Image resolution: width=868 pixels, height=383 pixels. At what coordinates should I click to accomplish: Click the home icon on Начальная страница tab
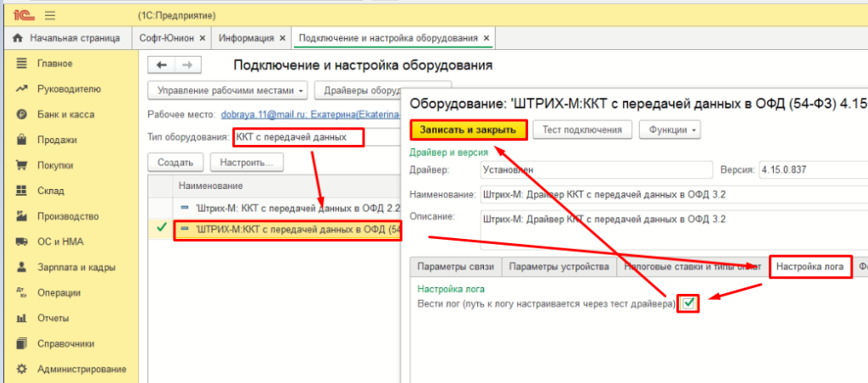[x=19, y=38]
